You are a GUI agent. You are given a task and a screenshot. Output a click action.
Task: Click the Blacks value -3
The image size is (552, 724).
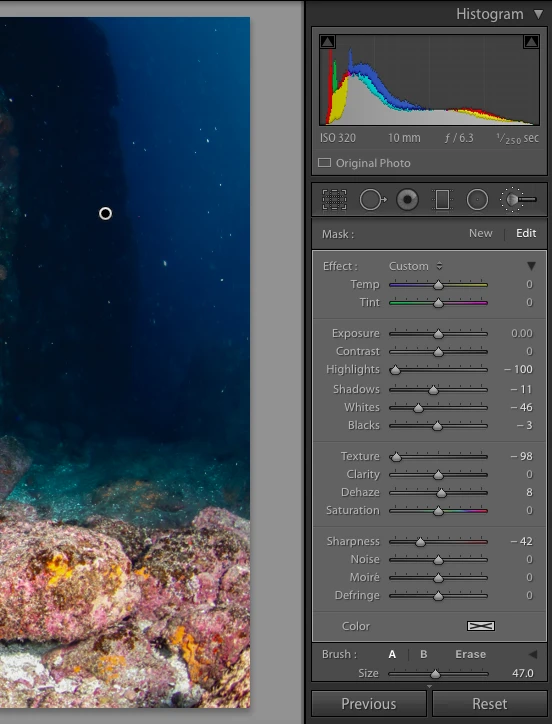[x=525, y=425]
